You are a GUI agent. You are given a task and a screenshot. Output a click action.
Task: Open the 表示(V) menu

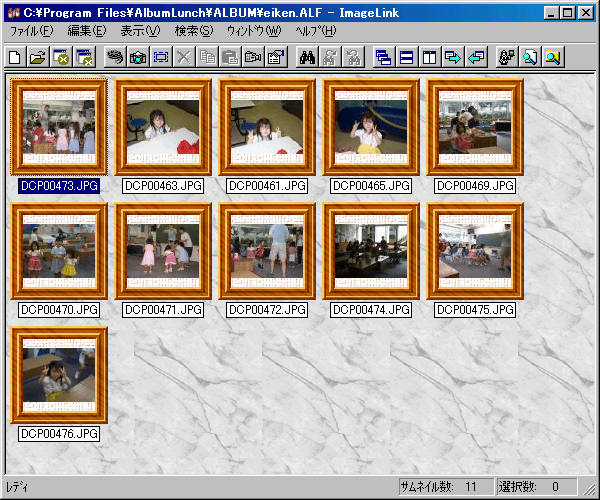(x=140, y=31)
